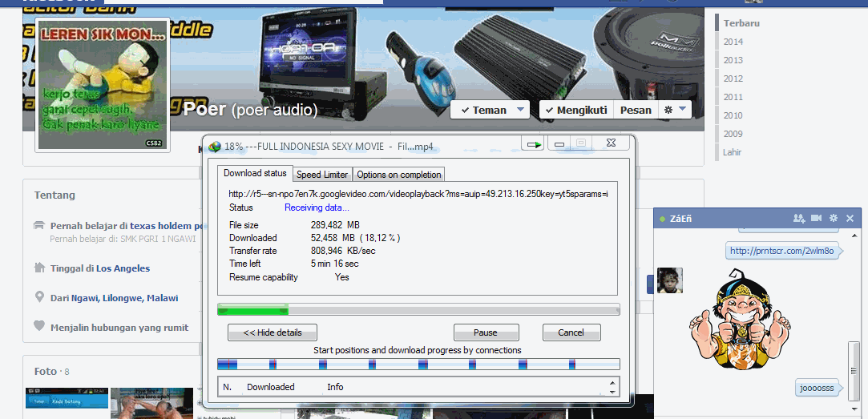This screenshot has height=419, width=868.
Task: Click the googlevideo download URL text
Action: pyautogui.click(x=418, y=195)
